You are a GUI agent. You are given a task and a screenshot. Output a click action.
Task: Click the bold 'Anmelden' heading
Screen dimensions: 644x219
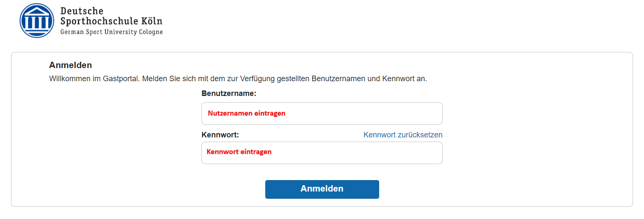[71, 65]
